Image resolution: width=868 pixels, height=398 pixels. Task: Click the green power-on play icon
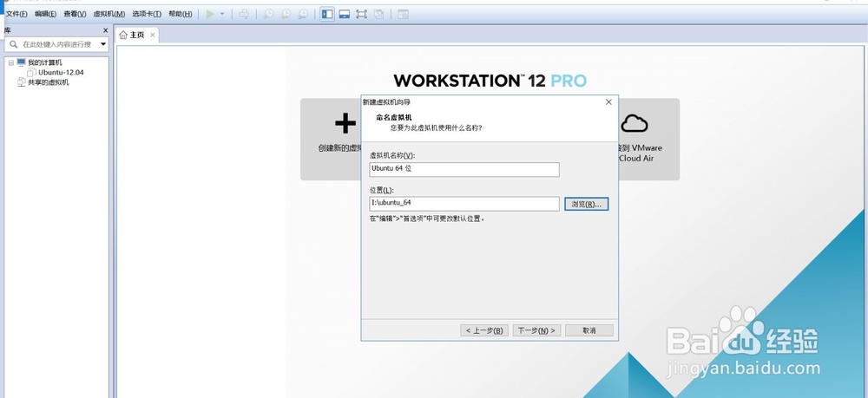tap(210, 14)
